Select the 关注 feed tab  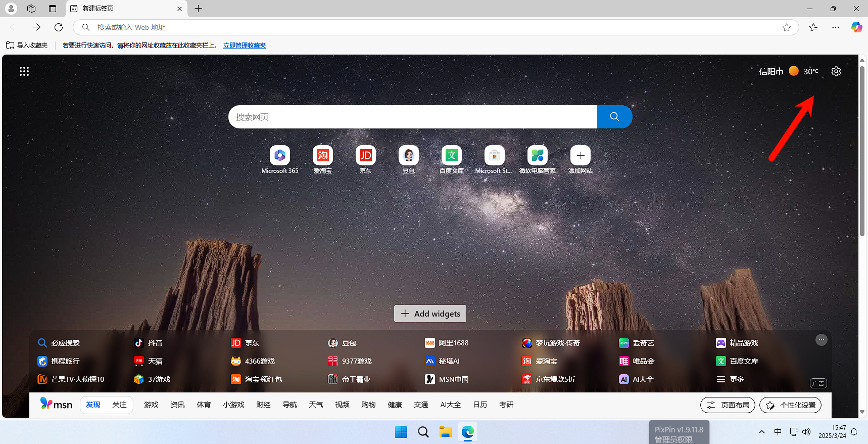119,405
